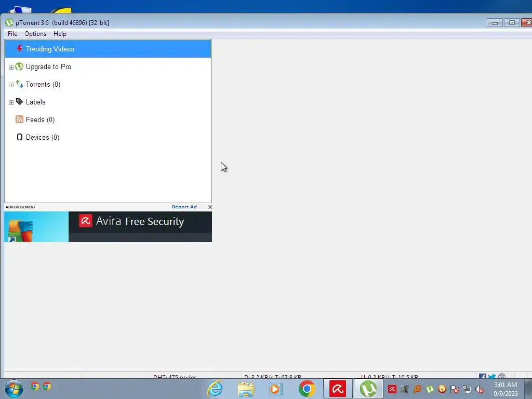Click the network tray icon
The image size is (532, 399).
point(467,389)
